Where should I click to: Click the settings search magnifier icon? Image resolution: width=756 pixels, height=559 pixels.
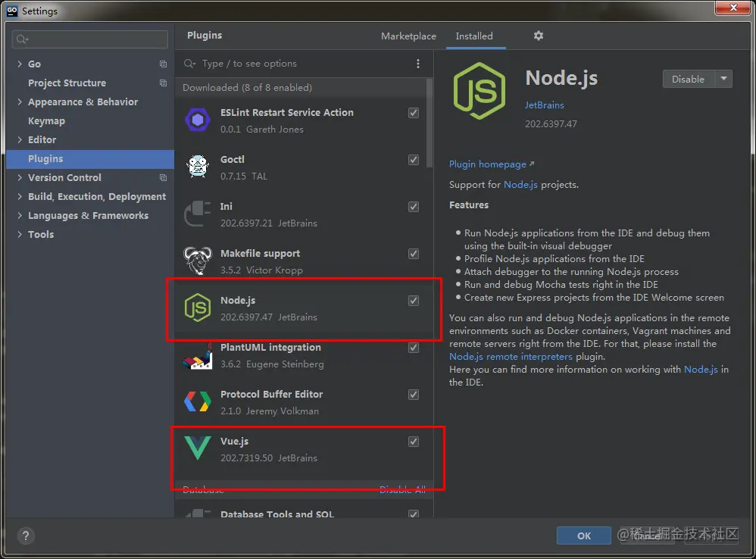(22, 39)
